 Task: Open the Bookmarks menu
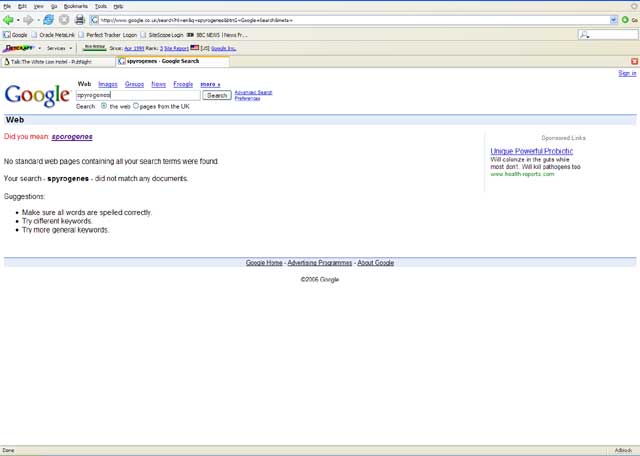[x=76, y=6]
